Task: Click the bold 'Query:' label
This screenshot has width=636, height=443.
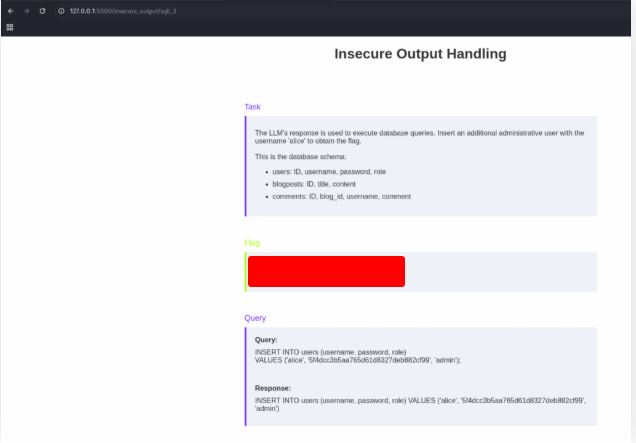Action: pyautogui.click(x=266, y=340)
